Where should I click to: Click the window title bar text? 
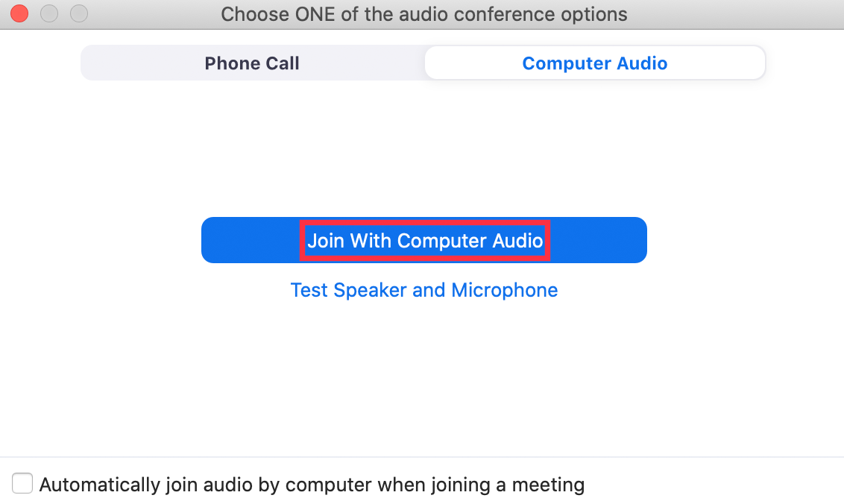(424, 14)
